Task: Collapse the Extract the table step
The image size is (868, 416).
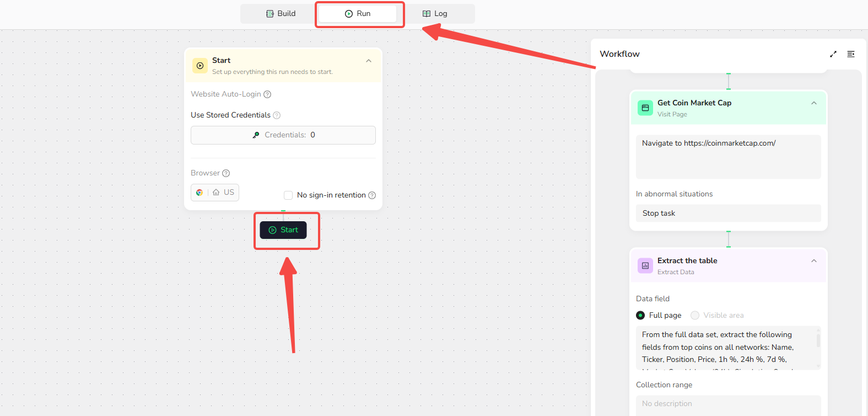Action: 814,261
